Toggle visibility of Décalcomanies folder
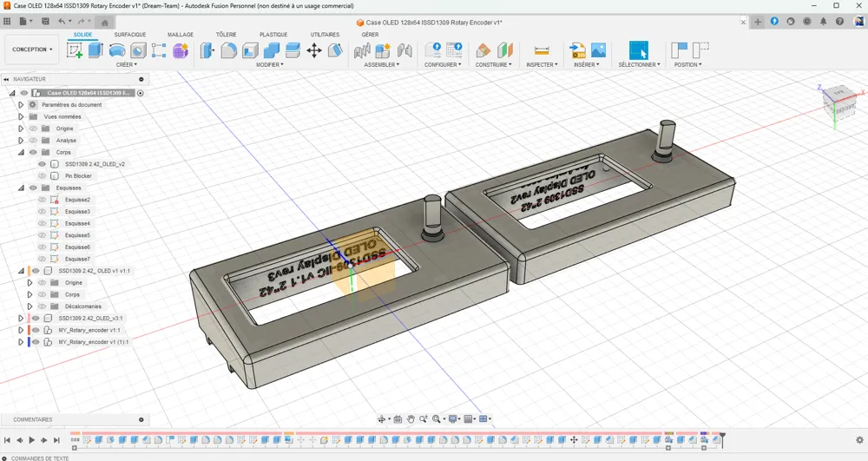 [42, 306]
